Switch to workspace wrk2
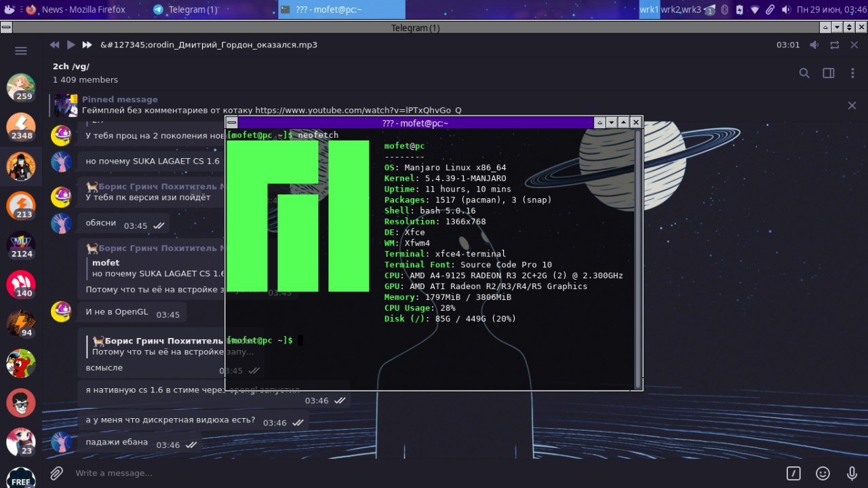The image size is (868, 488). tap(670, 10)
